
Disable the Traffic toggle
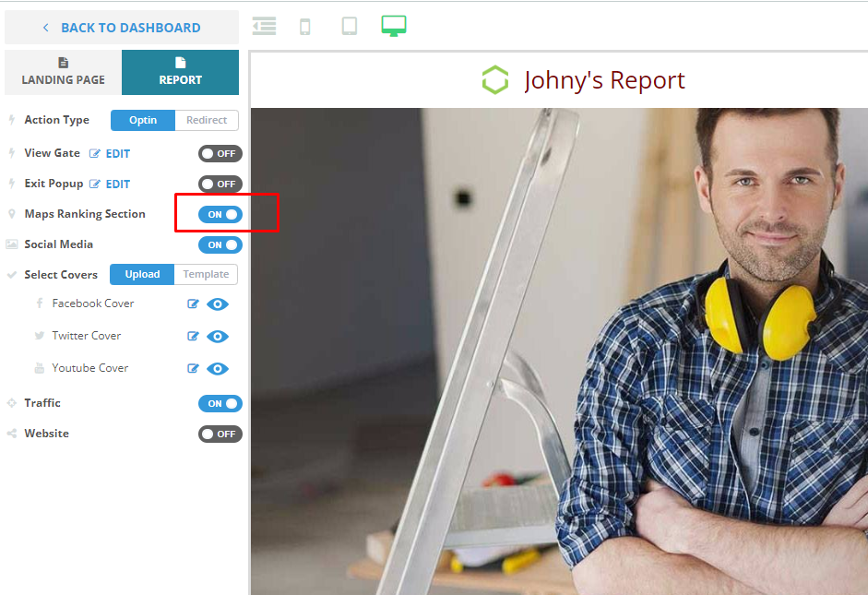click(x=220, y=403)
